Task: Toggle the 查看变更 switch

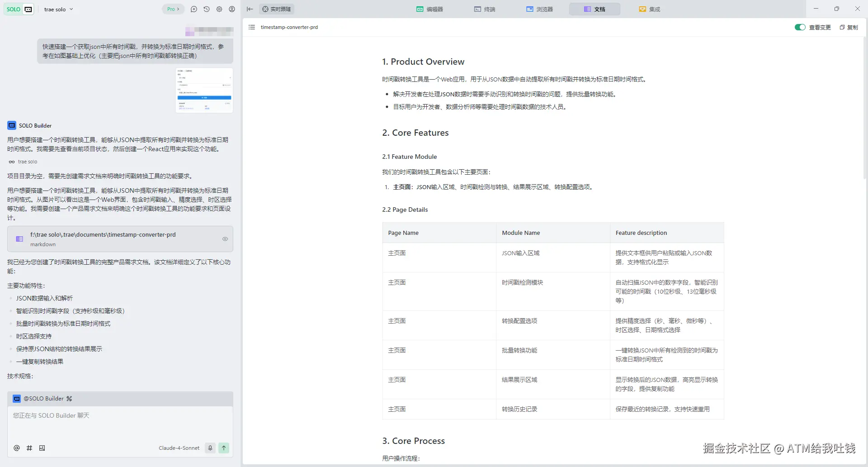Action: 800,27
